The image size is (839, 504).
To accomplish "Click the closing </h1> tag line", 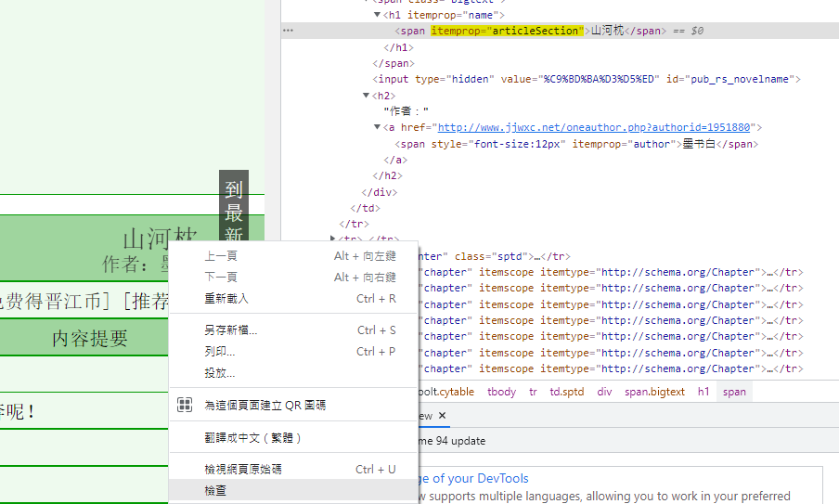I will coord(399,47).
